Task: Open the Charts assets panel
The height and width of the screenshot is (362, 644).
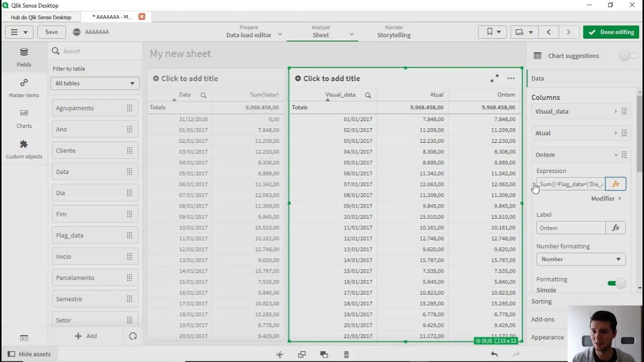Action: tap(24, 119)
